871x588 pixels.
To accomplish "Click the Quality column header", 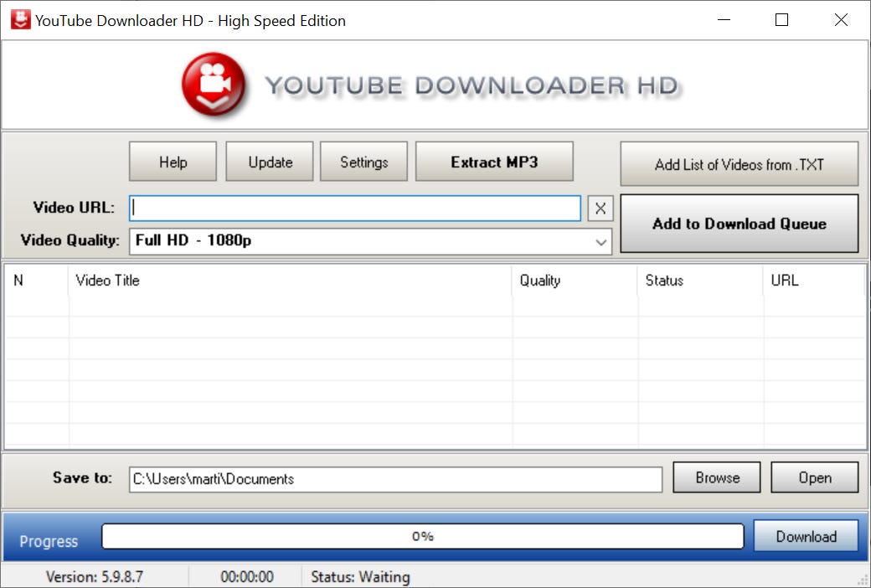I will [575, 280].
